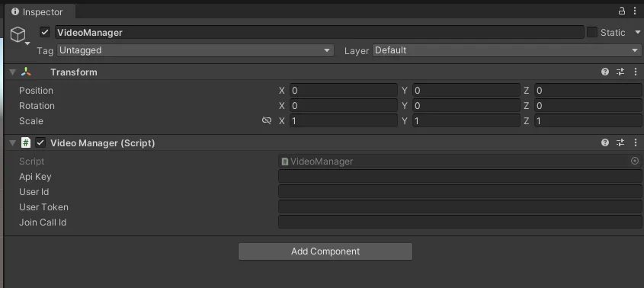Open the Static flags dropdown arrow
Viewport: 644px width, 288px height.
637,32
